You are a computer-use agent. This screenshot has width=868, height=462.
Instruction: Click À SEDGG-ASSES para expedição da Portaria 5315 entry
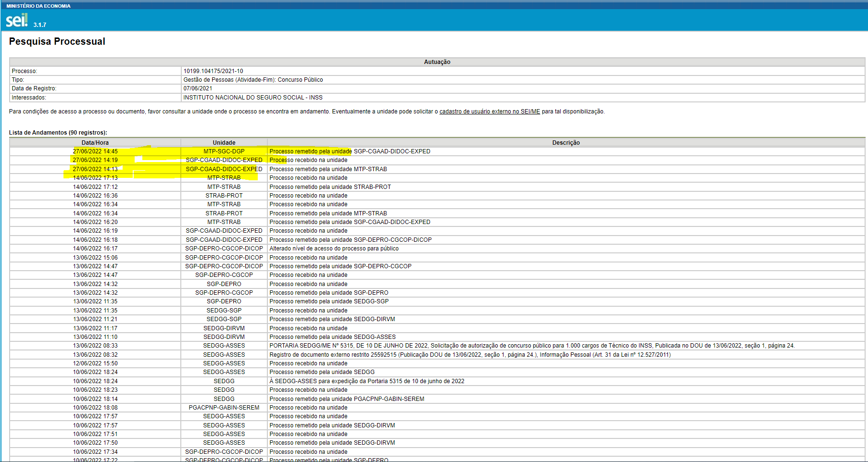367,381
